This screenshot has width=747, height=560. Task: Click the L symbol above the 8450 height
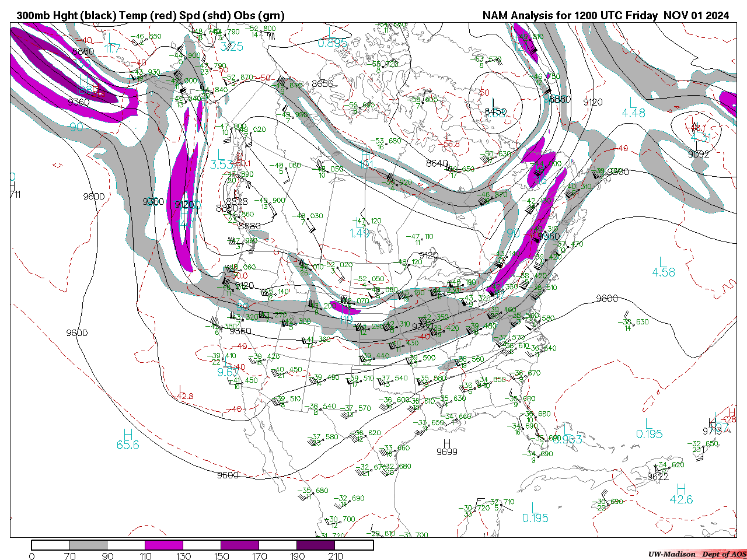coord(495,103)
